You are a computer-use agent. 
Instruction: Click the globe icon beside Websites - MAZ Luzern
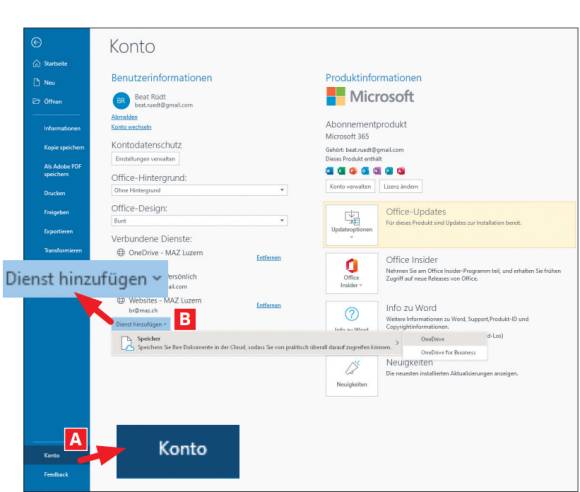(x=121, y=300)
